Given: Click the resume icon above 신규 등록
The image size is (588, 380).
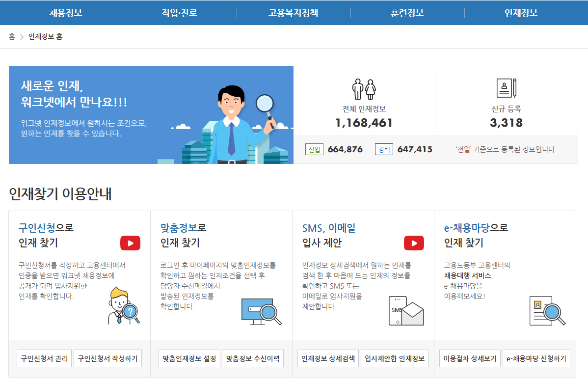Looking at the screenshot, I should pyautogui.click(x=506, y=88).
